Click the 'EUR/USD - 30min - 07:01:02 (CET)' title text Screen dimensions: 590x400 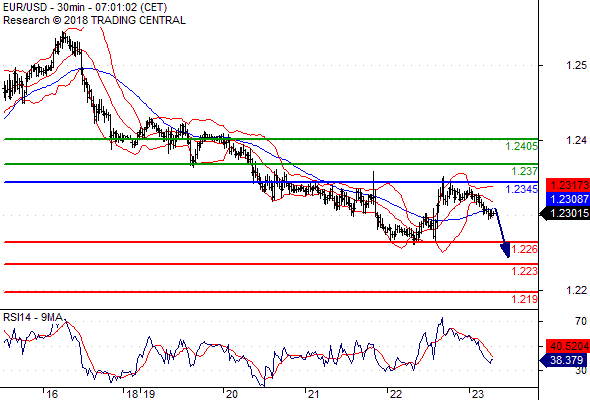pyautogui.click(x=85, y=7)
